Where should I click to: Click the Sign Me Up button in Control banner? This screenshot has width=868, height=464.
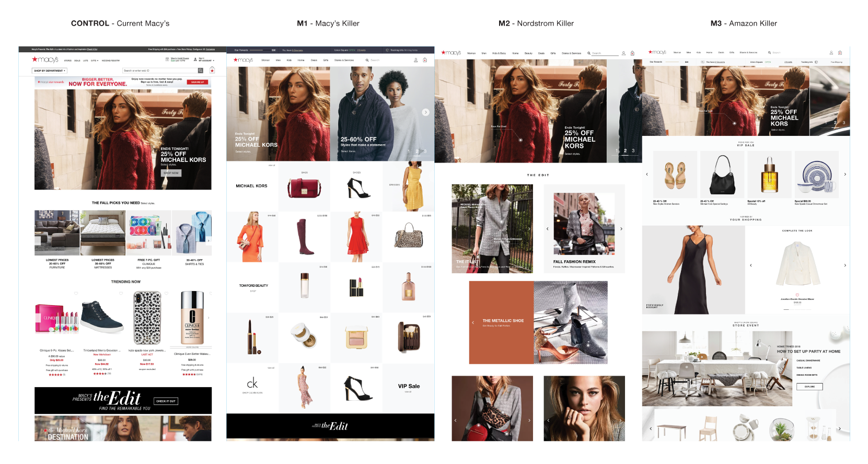coord(198,82)
